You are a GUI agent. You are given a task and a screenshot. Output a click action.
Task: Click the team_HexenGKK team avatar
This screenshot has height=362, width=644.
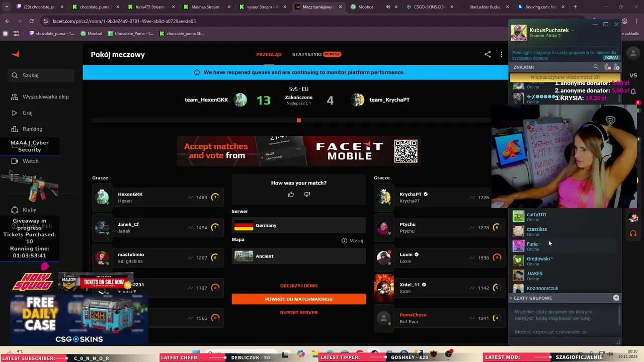coord(240,100)
